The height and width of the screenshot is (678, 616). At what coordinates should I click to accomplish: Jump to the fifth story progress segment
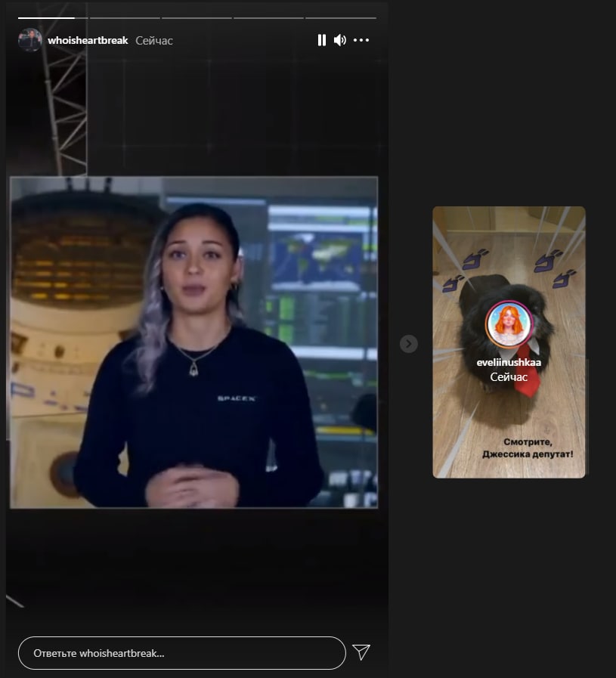tap(341, 18)
